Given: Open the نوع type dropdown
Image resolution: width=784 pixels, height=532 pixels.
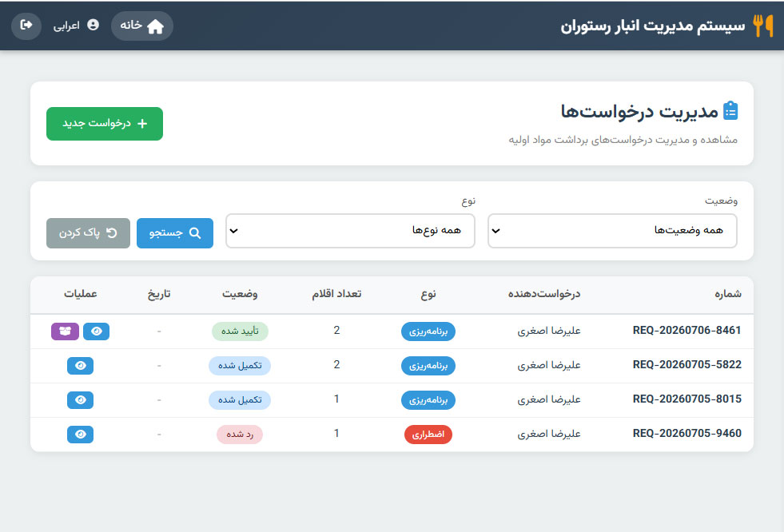Looking at the screenshot, I should pyautogui.click(x=350, y=231).
